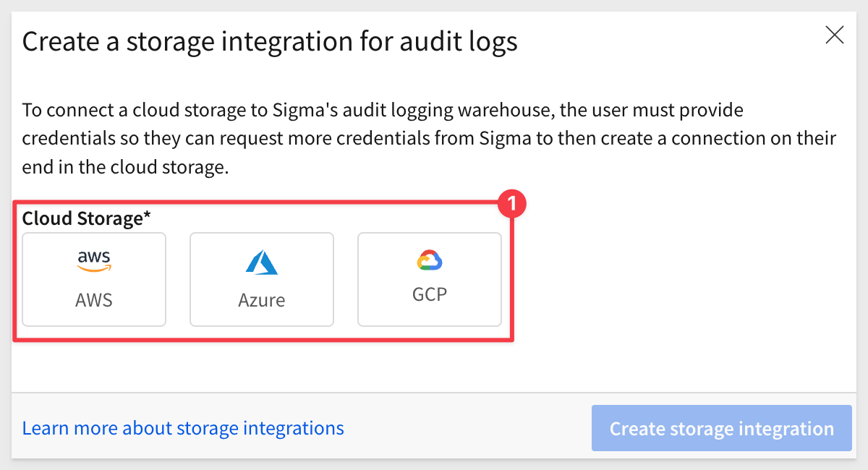Close the storage integration dialog
868x470 pixels.
[835, 35]
